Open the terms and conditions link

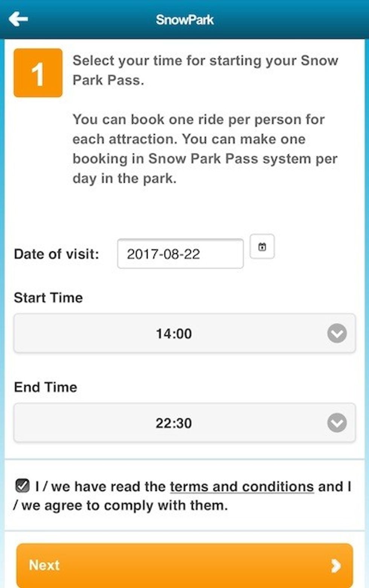[242, 487]
